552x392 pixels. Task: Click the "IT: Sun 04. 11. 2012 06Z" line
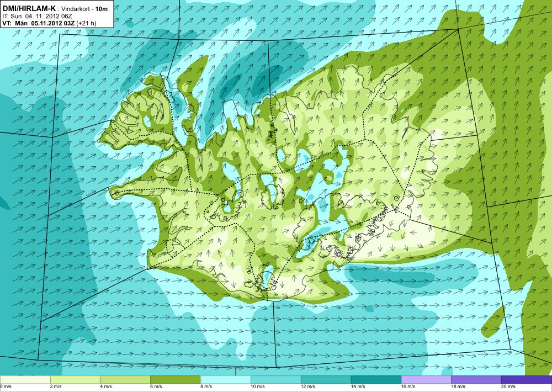(37, 16)
